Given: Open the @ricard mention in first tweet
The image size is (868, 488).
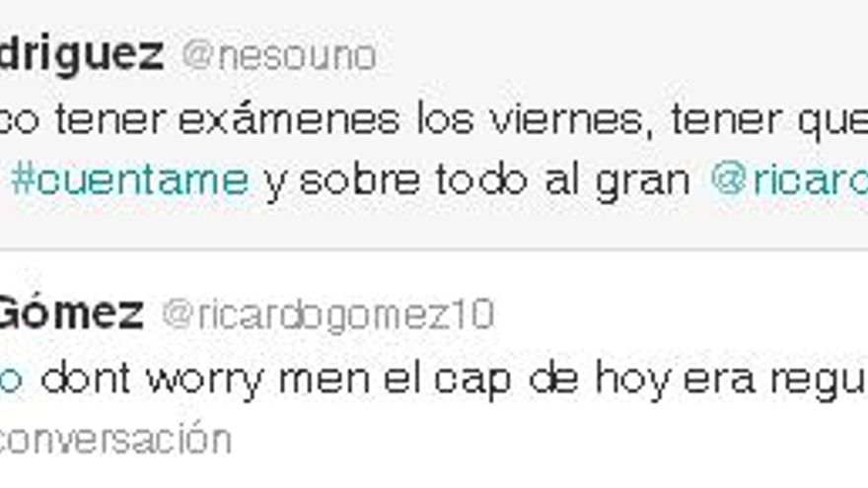Looking at the screenshot, I should point(789,179).
